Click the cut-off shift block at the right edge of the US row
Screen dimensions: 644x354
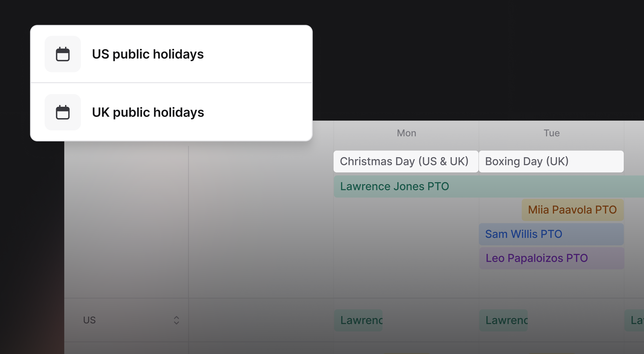coord(635,320)
